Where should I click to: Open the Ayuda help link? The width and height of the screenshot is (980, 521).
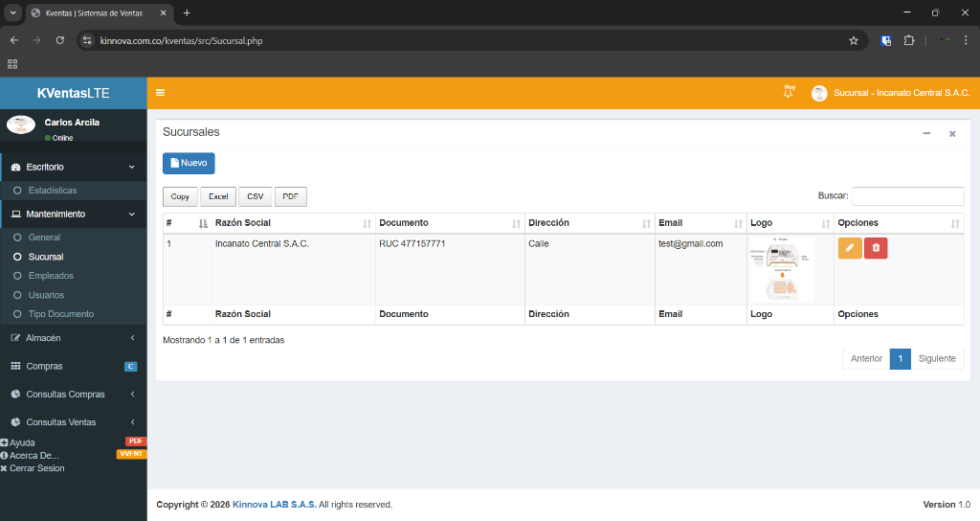17,442
